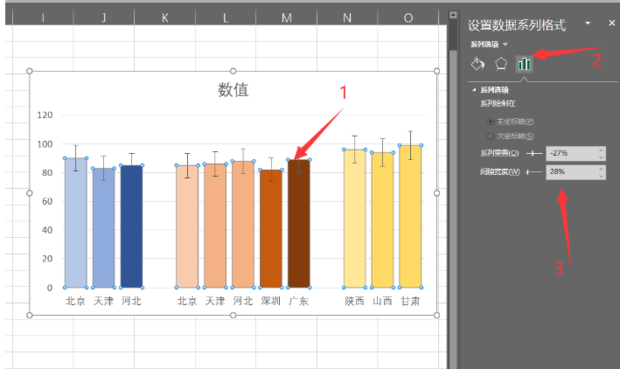
Task: Open the Fill & Line paint bucket tab
Action: pos(478,64)
